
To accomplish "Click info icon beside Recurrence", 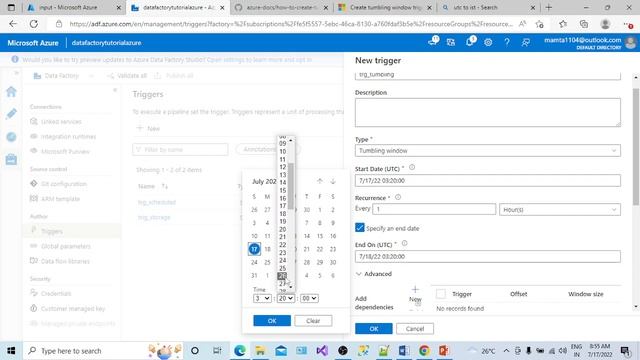I will (x=398, y=197).
